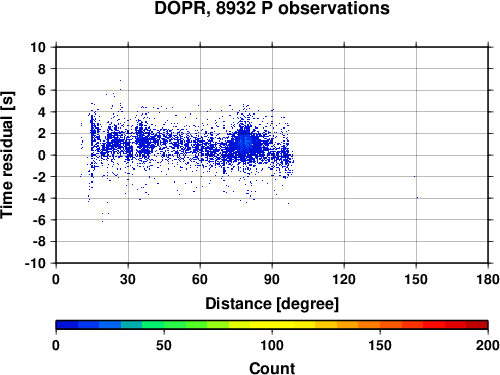
Task: Click the colorbar tick label 200
Action: tap(488, 345)
